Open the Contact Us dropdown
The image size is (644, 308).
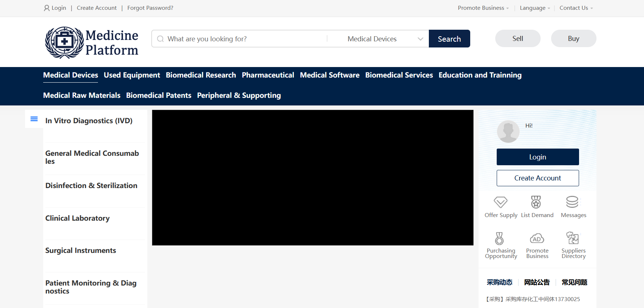coord(576,8)
